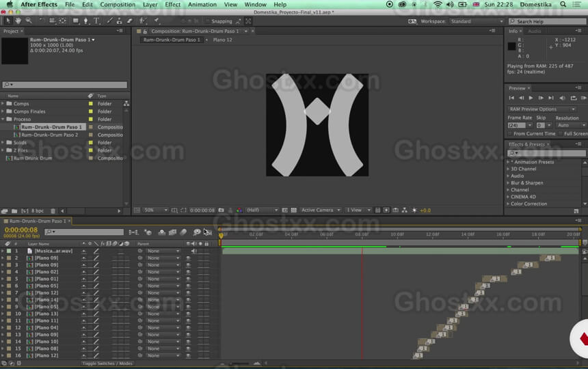Image resolution: width=588 pixels, height=369 pixels.
Task: Open the 50% magnification dropdown
Action: coord(156,210)
